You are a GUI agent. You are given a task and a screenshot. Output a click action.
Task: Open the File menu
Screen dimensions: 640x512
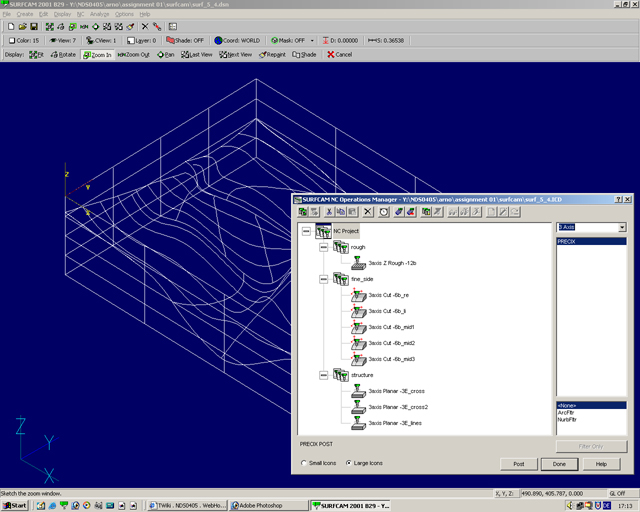pos(7,14)
